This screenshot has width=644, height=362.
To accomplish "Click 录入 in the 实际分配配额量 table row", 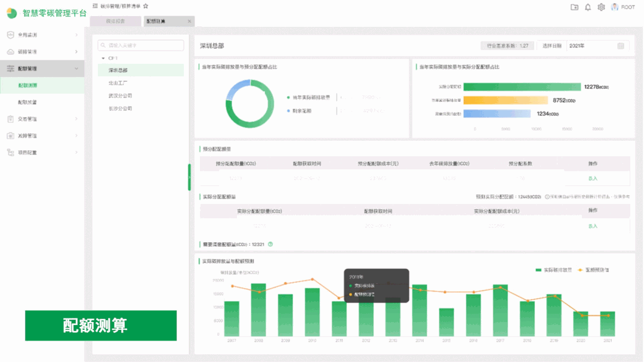I will [593, 226].
